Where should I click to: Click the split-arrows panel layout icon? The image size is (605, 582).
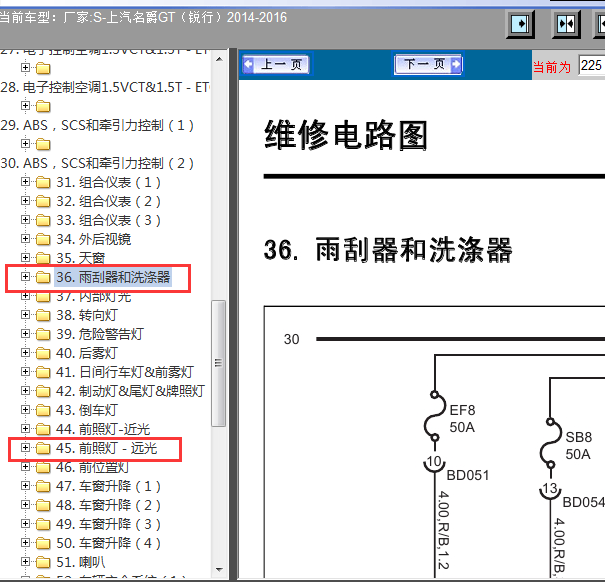[x=566, y=24]
